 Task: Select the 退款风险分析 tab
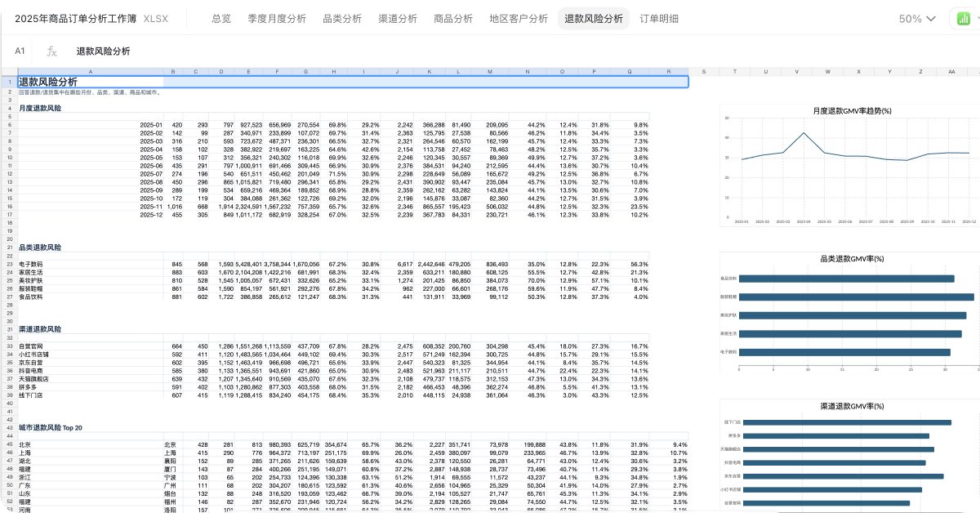[x=594, y=19]
